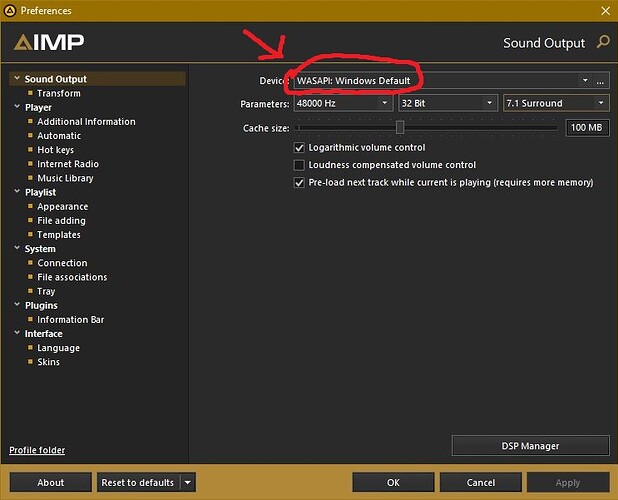Open Tray settings page
The width and height of the screenshot is (618, 500).
pyautogui.click(x=46, y=291)
